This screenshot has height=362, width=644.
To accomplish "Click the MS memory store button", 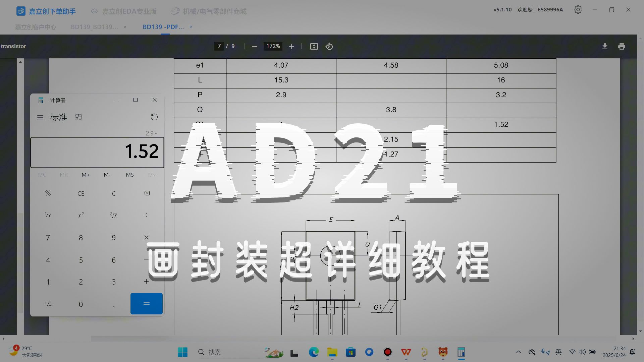I will click(x=130, y=175).
